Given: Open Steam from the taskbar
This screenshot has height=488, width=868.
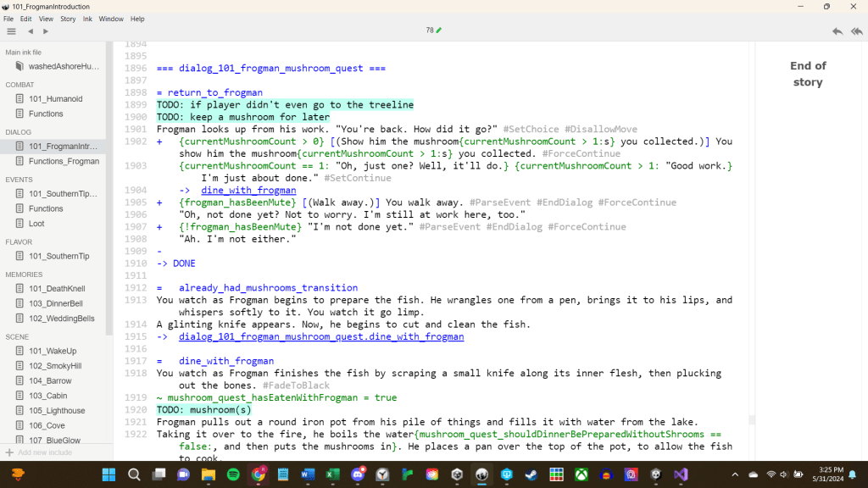Looking at the screenshot, I should click(x=531, y=474).
